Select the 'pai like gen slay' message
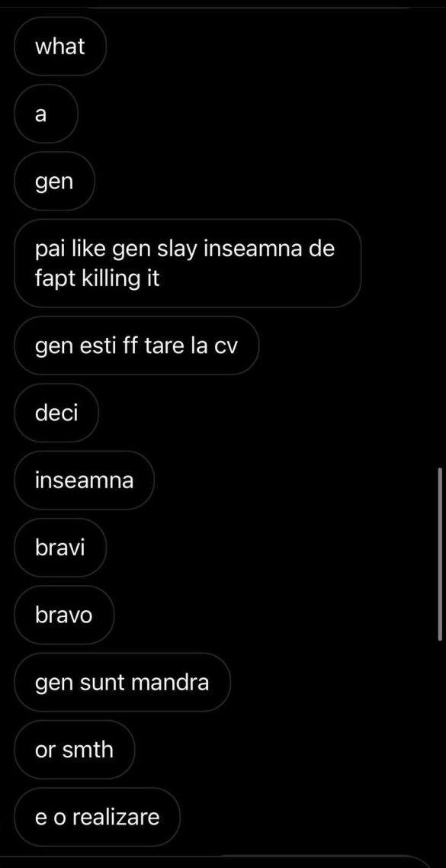Screen dimensions: 446x868 [x=188, y=263]
